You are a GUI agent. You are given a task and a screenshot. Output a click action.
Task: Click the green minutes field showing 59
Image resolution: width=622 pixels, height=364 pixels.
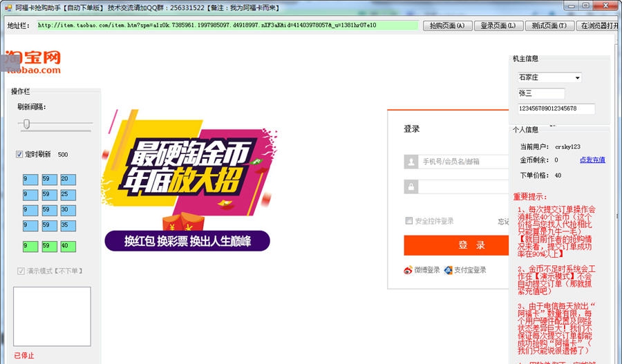[49, 247]
